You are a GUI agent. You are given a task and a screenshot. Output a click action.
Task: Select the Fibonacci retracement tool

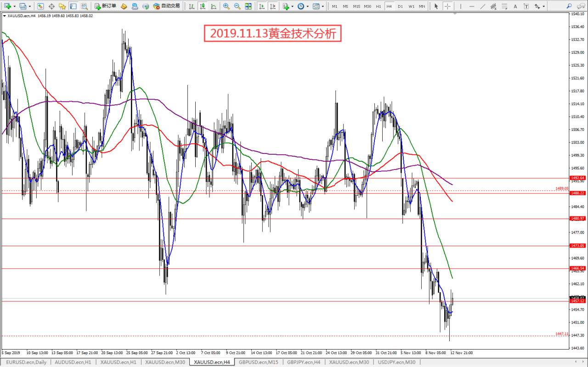(x=504, y=6)
